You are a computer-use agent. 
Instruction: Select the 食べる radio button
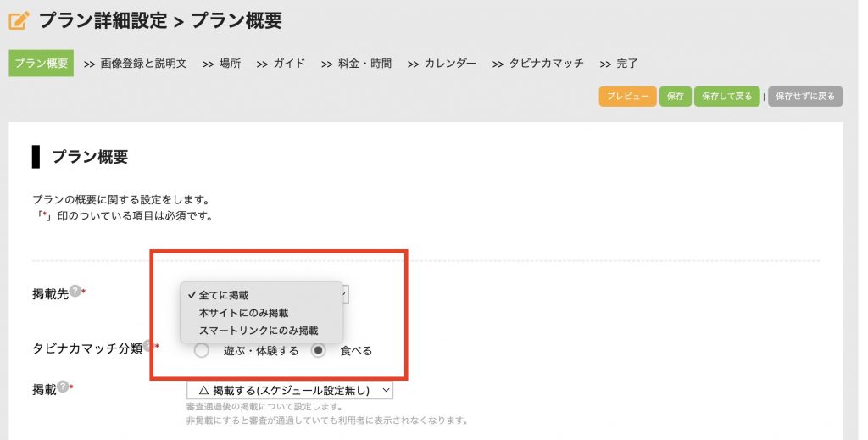coord(319,350)
